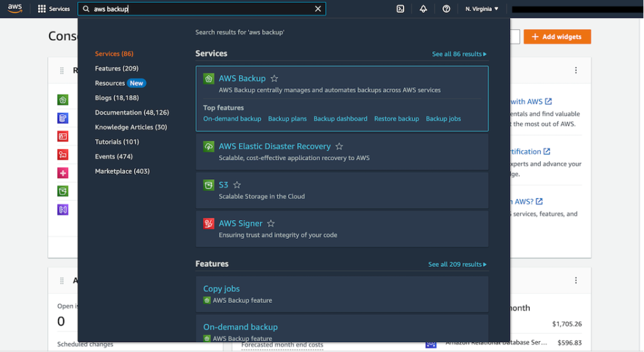The image size is (644, 352).
Task: Open Backup jobs top feature link
Action: point(443,119)
